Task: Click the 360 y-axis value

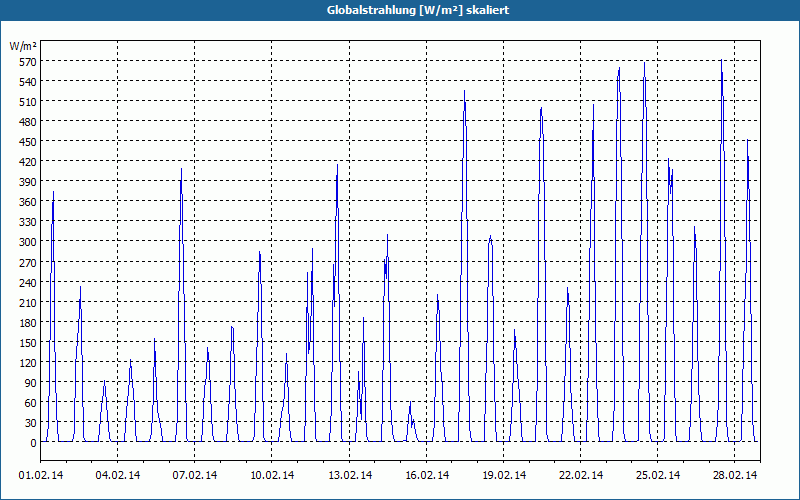Action: tap(27, 202)
